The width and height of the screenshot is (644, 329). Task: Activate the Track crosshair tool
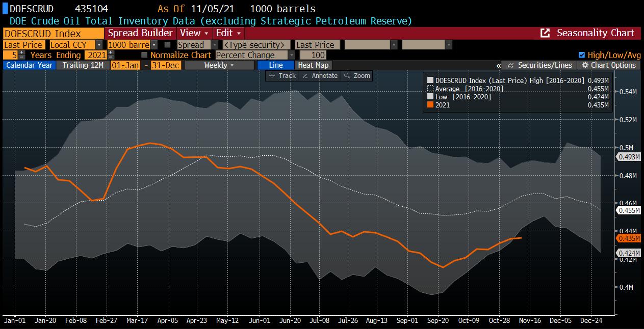pos(282,75)
